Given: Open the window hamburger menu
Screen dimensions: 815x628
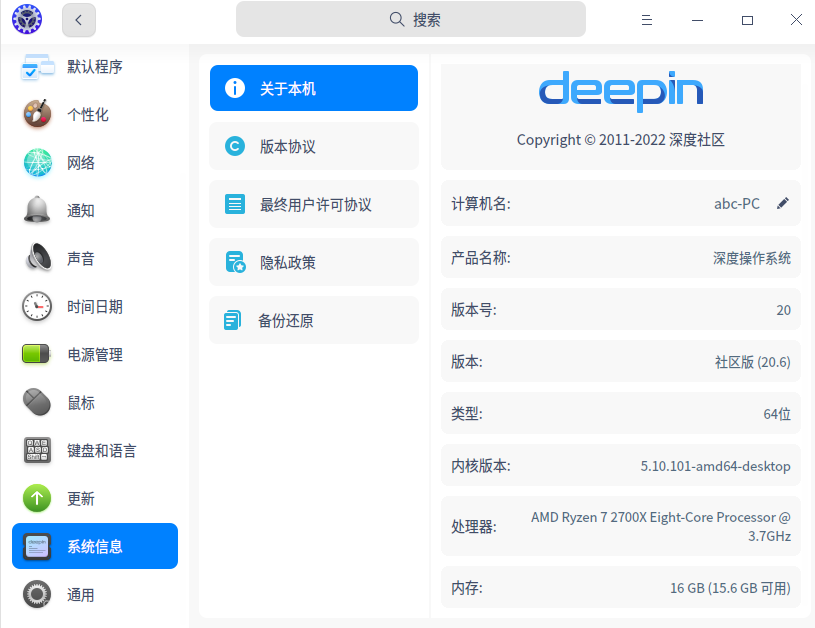Looking at the screenshot, I should [x=646, y=19].
